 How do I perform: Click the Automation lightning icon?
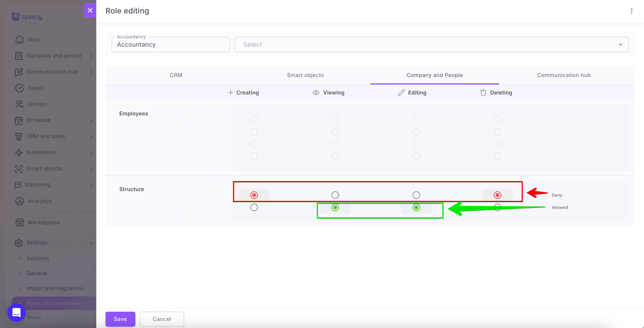pos(19,153)
